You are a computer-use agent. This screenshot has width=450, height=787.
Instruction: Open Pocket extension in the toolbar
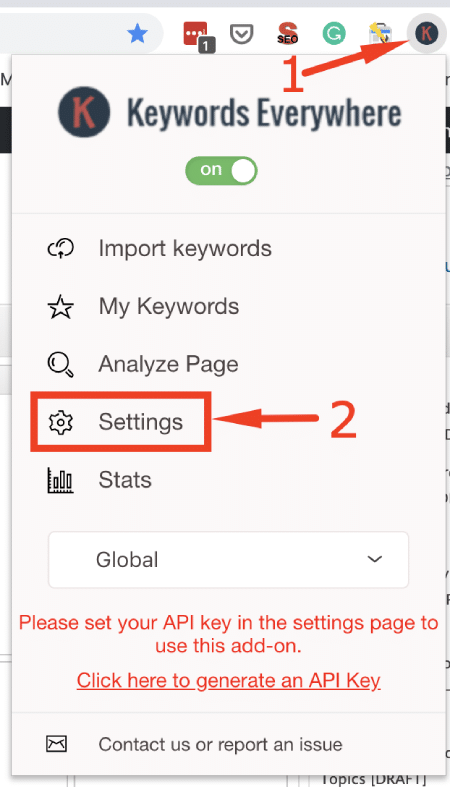[241, 34]
